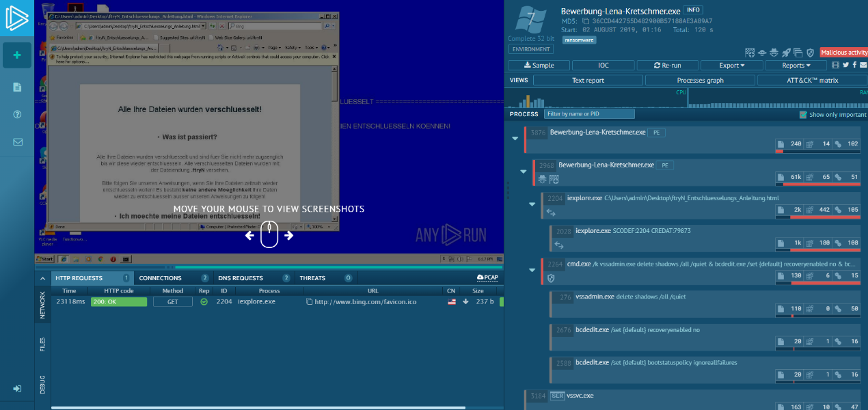Image resolution: width=868 pixels, height=410 pixels.
Task: Open the Processes graph view
Action: pyautogui.click(x=700, y=80)
